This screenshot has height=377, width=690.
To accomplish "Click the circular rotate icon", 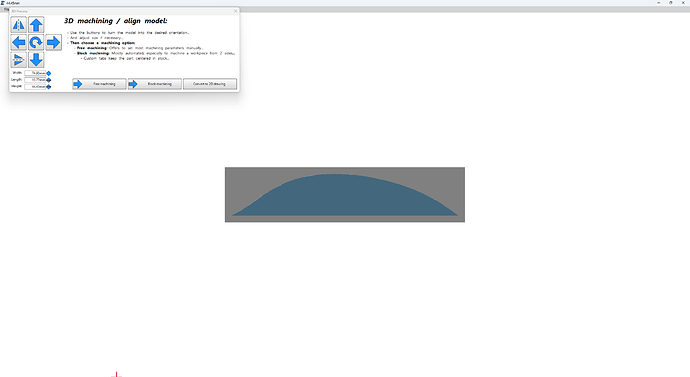I will pos(36,42).
